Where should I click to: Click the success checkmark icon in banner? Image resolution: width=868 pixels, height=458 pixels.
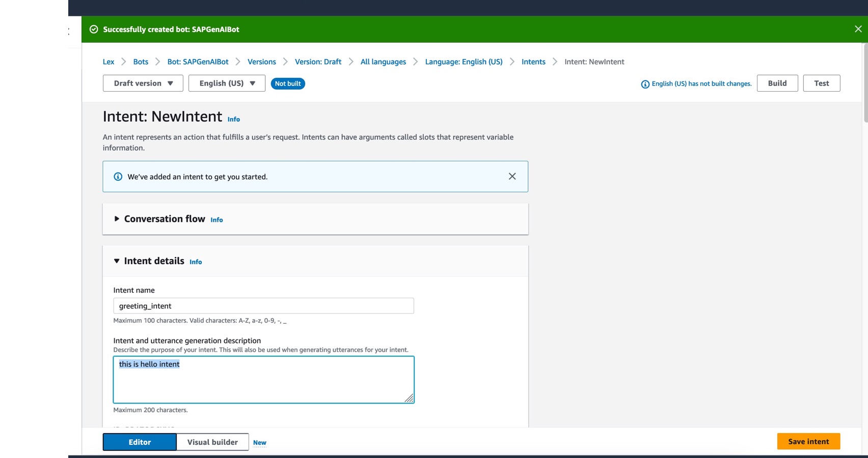(x=94, y=29)
